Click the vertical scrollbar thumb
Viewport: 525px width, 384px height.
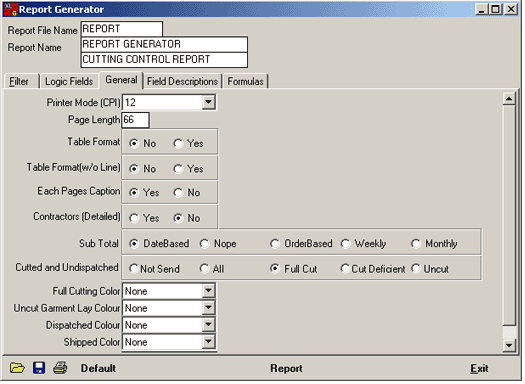point(509,215)
